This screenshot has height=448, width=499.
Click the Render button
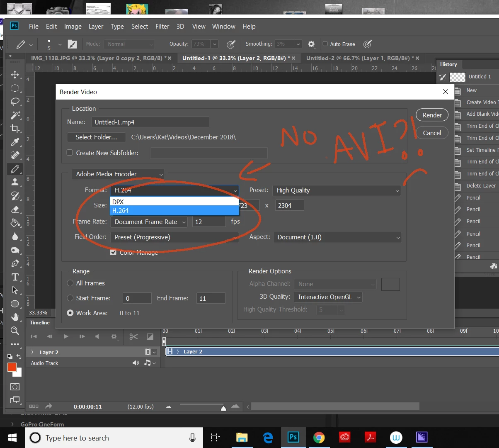[432, 115]
